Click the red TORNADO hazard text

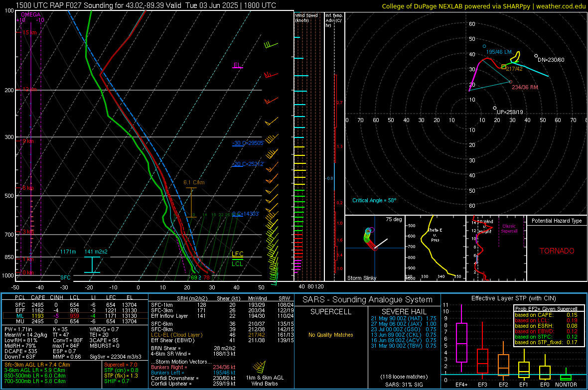click(557, 251)
